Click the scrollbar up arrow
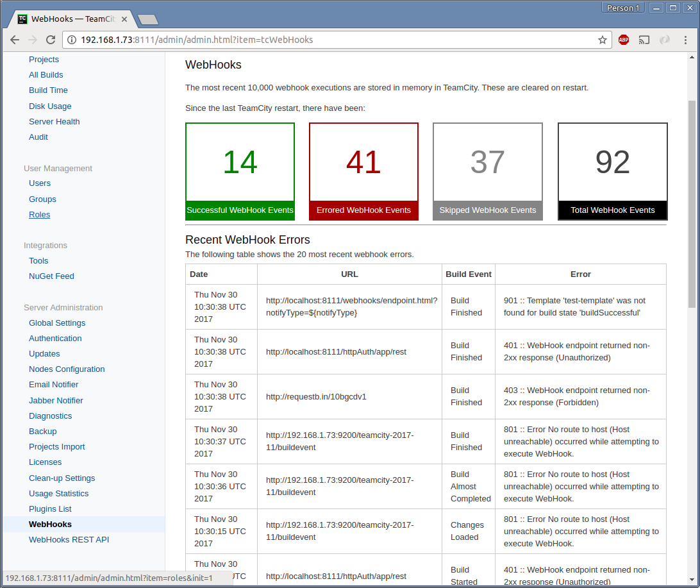This screenshot has width=700, height=588. [692, 57]
